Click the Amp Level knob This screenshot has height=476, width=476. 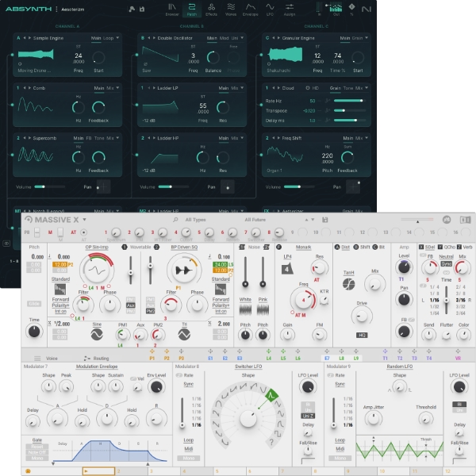pyautogui.click(x=404, y=267)
